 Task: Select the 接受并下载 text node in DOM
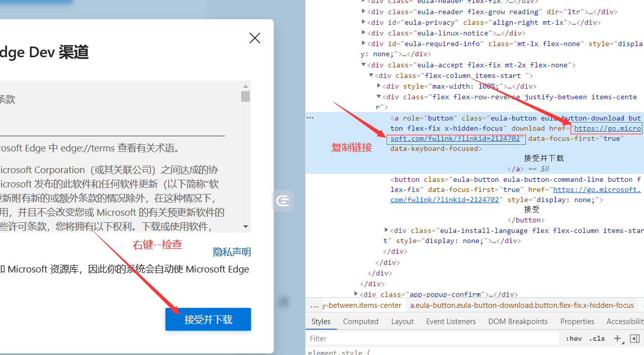point(544,158)
